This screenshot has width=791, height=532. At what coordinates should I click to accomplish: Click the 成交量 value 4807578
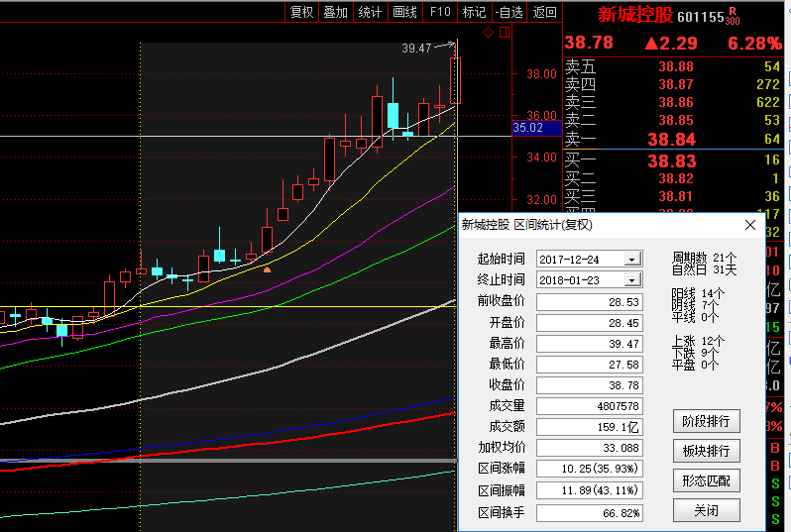click(590, 406)
